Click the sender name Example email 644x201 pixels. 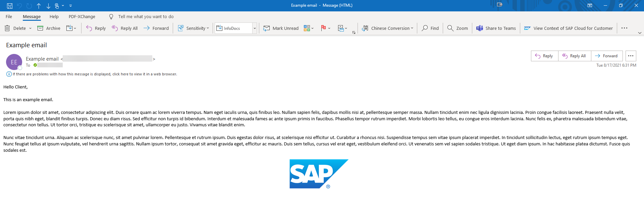42,59
